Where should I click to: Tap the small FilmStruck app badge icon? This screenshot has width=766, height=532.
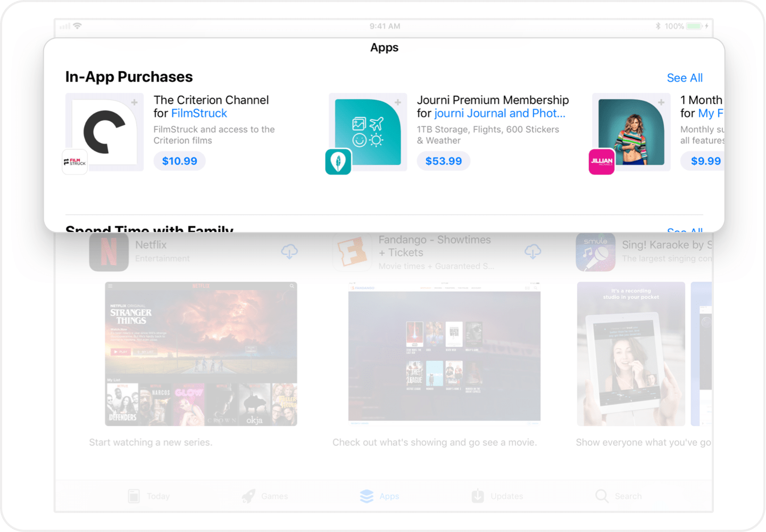75,162
